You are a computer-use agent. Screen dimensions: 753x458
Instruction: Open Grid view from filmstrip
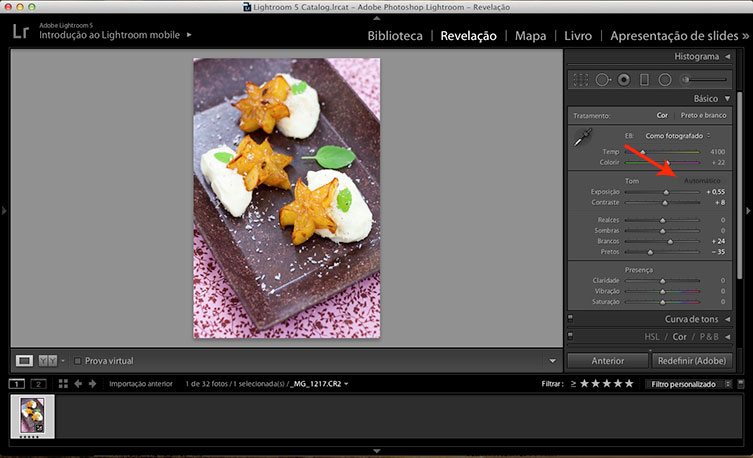pyautogui.click(x=63, y=383)
